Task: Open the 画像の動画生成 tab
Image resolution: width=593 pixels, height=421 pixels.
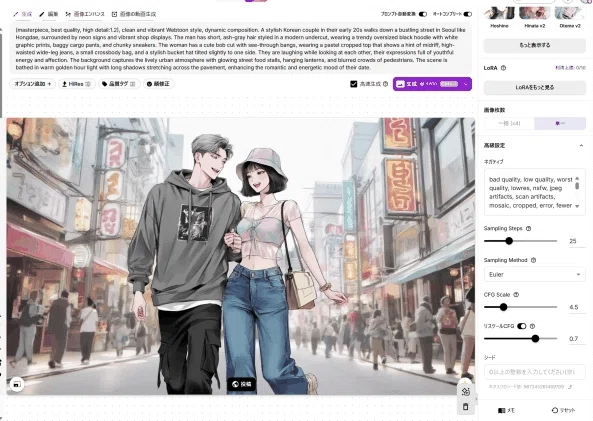Action: click(x=134, y=14)
